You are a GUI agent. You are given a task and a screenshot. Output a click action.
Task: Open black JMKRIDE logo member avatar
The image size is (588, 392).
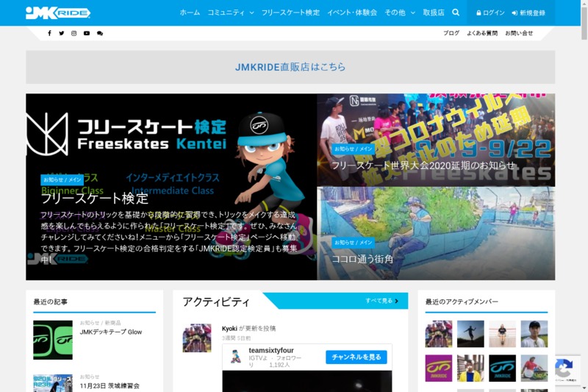503,368
